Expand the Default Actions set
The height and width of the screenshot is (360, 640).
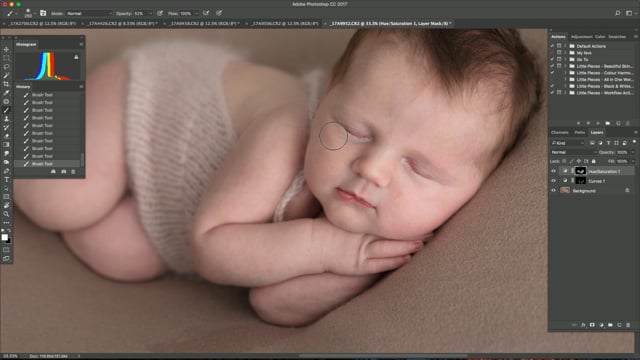click(566, 46)
